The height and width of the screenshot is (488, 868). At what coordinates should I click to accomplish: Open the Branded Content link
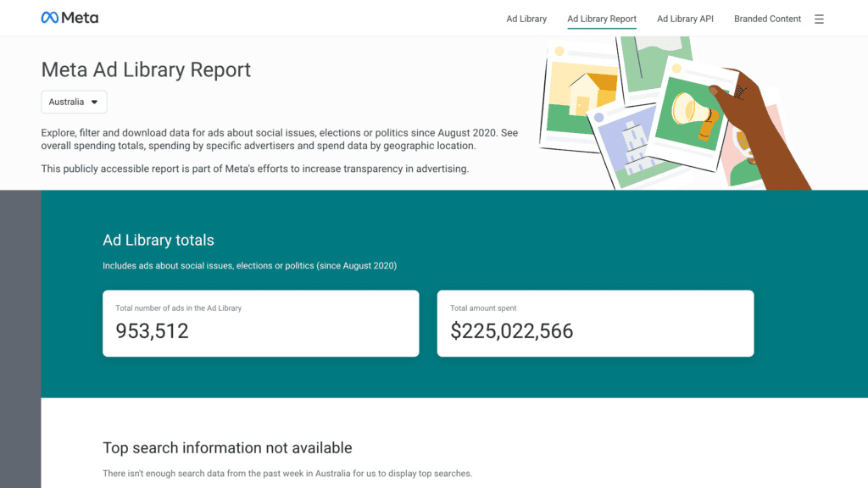(767, 19)
